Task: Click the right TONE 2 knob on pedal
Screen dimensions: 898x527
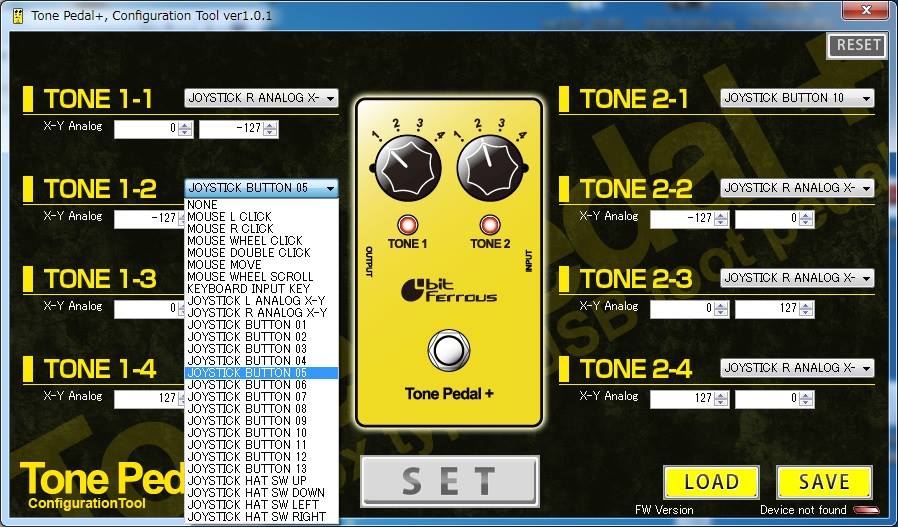Action: point(491,168)
